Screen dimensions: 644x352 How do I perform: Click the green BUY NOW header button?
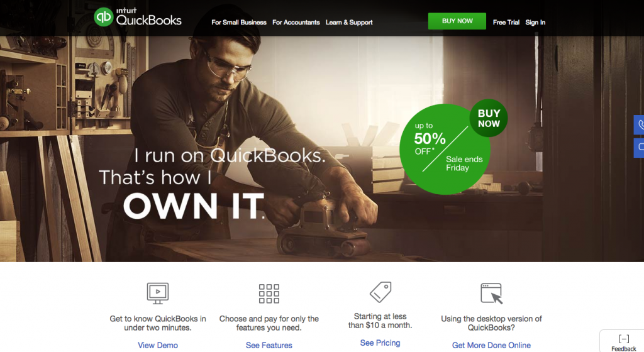457,21
